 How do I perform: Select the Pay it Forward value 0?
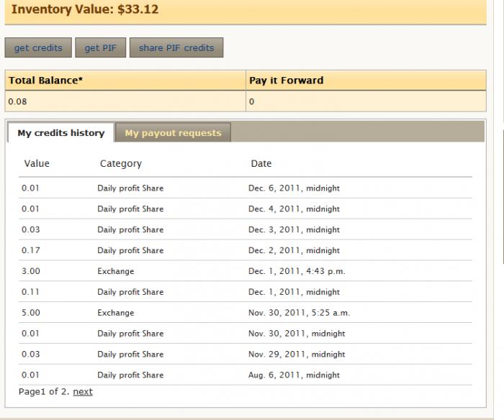click(x=252, y=101)
